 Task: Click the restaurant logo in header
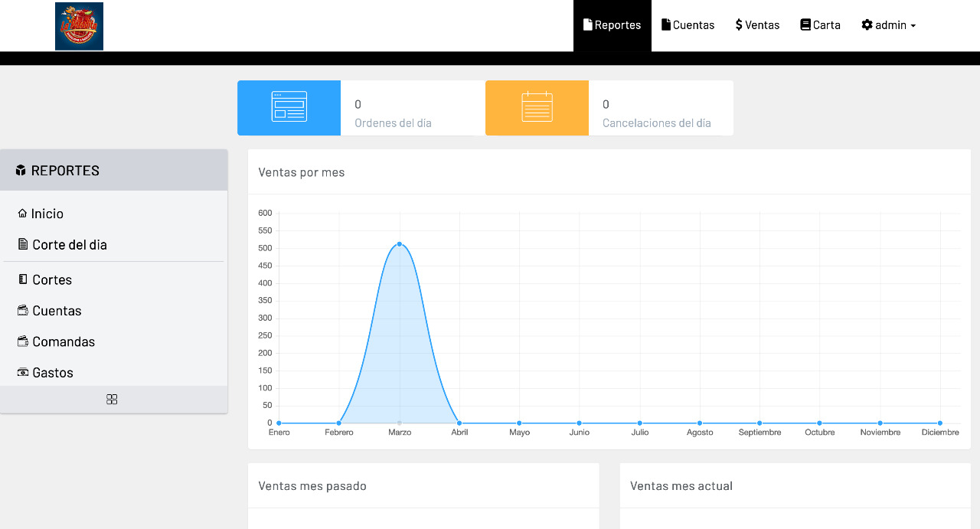pyautogui.click(x=79, y=26)
